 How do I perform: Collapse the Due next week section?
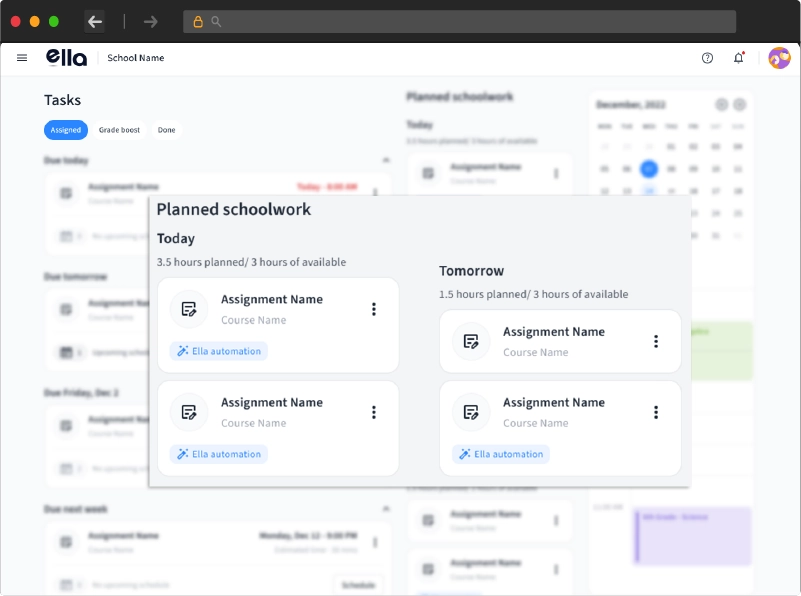point(386,509)
